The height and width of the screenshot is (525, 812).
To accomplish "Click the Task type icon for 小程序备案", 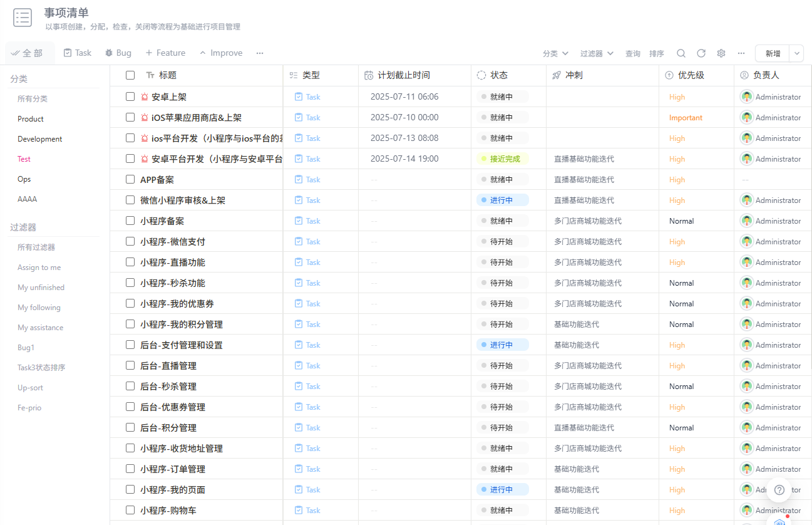I will pyautogui.click(x=299, y=221).
